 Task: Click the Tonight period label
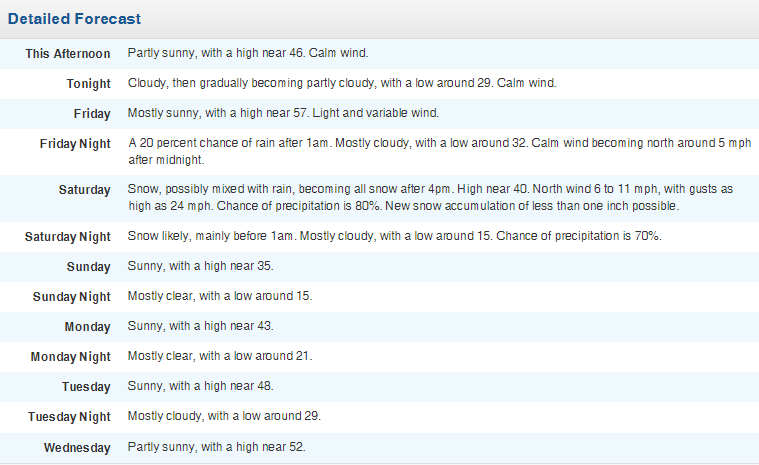(x=88, y=83)
